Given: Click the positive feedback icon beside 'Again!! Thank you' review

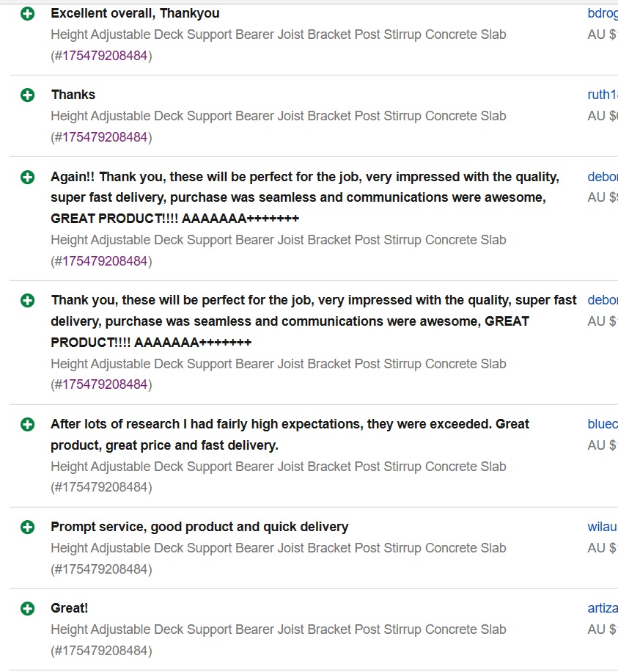Looking at the screenshot, I should click(x=27, y=177).
